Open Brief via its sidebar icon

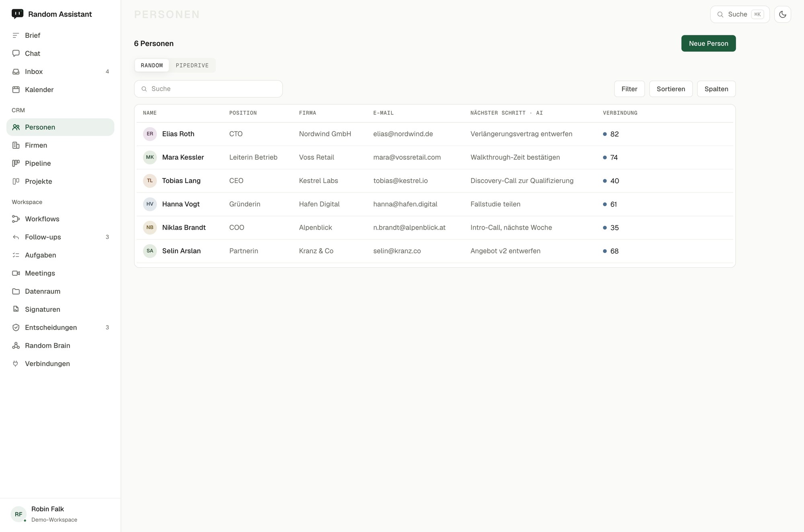tap(16, 35)
